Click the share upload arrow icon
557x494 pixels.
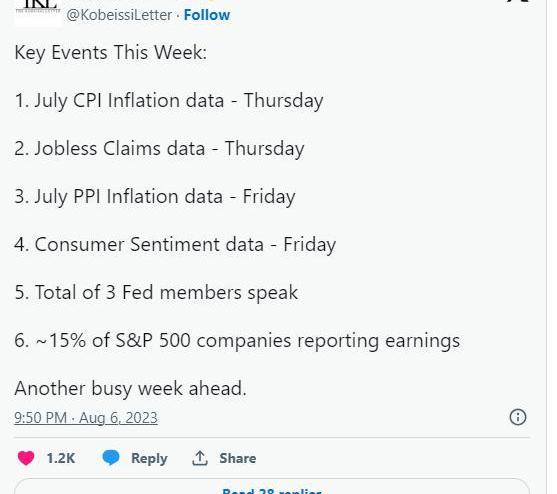(x=200, y=458)
